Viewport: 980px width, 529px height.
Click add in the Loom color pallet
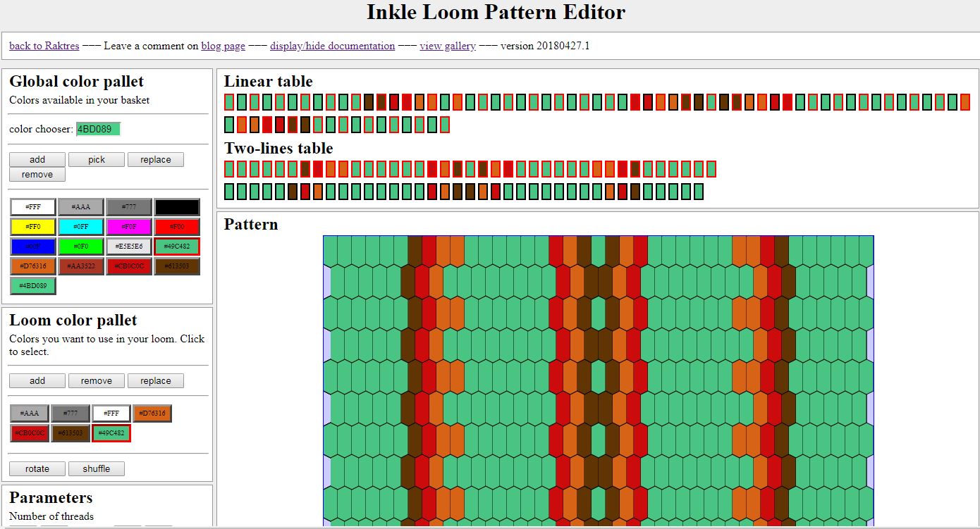[37, 380]
